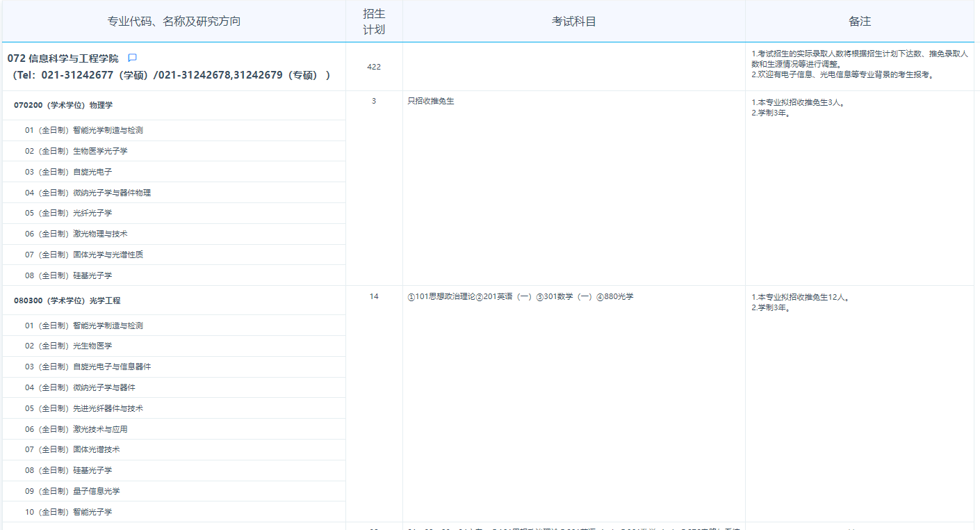The image size is (980, 530).
Task: Select direction 03 自旋光电子与信息器件
Action: click(88, 367)
